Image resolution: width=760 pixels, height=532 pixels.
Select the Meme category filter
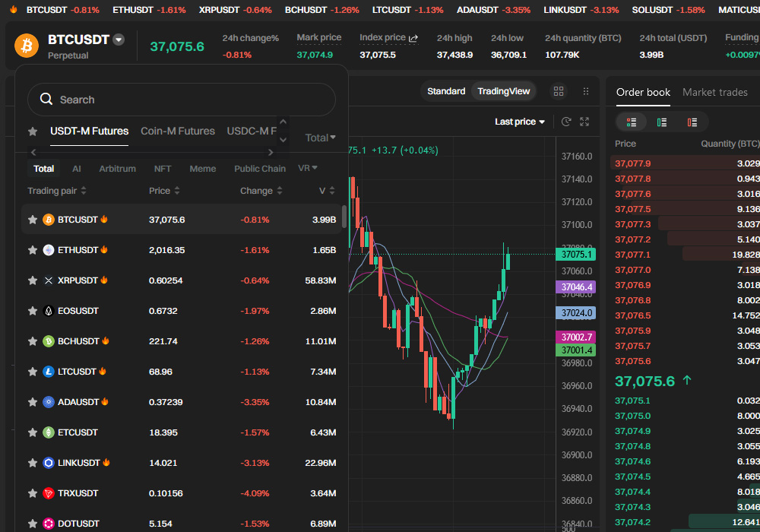[203, 169]
